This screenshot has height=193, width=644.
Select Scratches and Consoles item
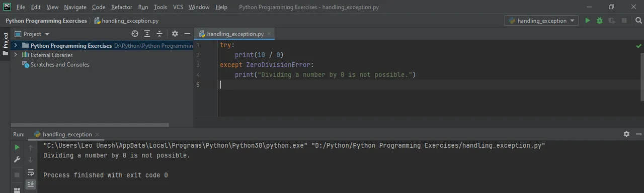[59, 65]
